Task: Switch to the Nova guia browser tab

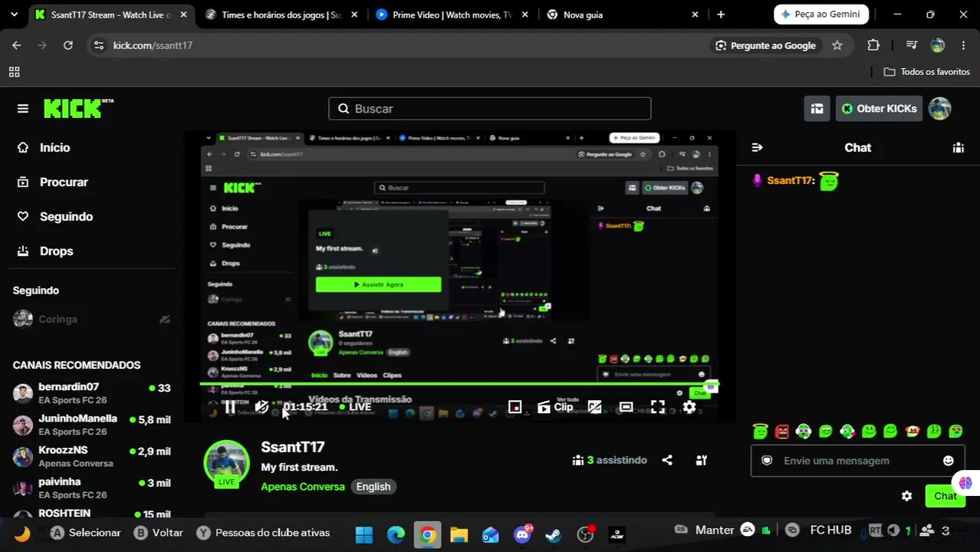Action: [x=623, y=15]
